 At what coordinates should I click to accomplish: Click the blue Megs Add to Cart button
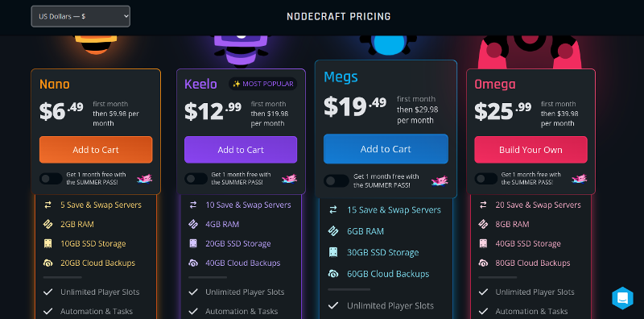pos(386,149)
